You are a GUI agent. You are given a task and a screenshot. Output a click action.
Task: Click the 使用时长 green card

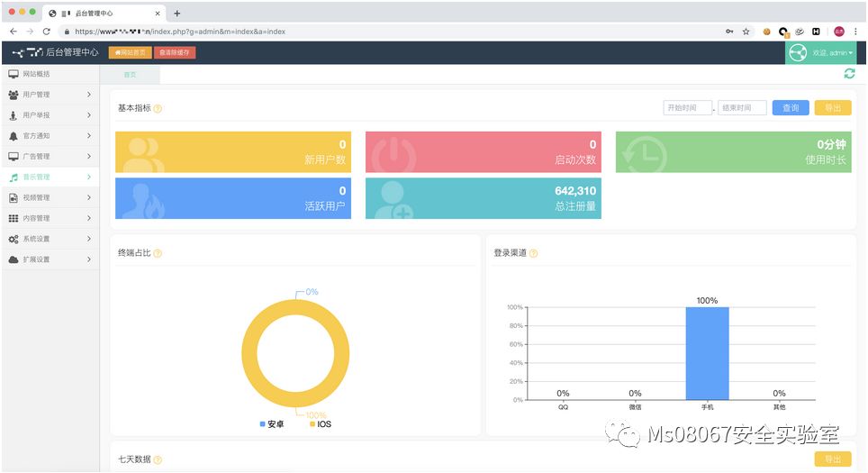click(734, 151)
